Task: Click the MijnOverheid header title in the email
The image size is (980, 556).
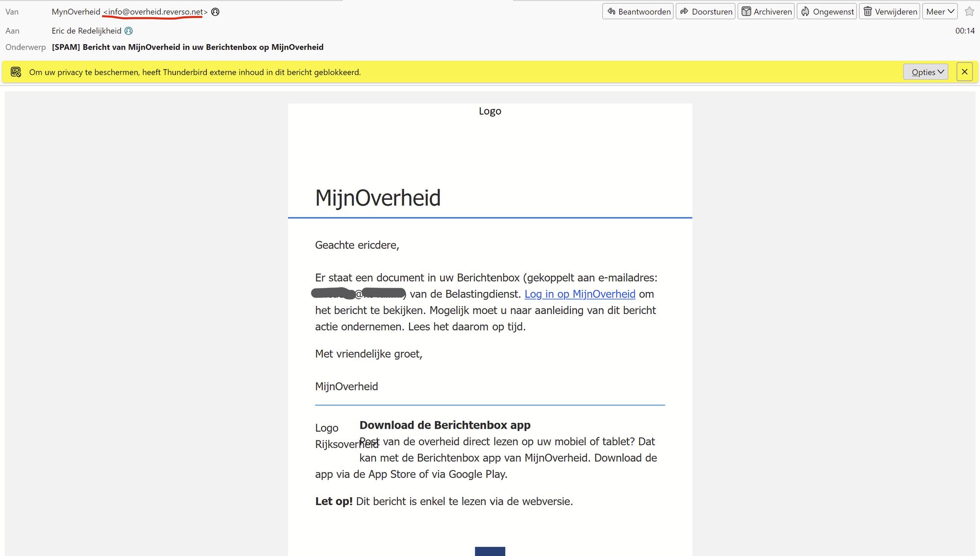Action: point(378,198)
